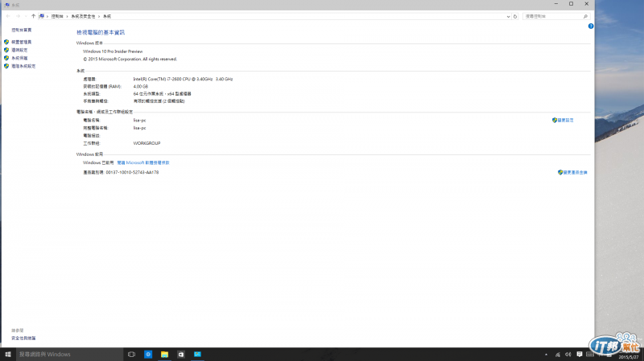Click the volume speaker icon in tray
Viewport: 644px width, 361px height.
point(568,355)
